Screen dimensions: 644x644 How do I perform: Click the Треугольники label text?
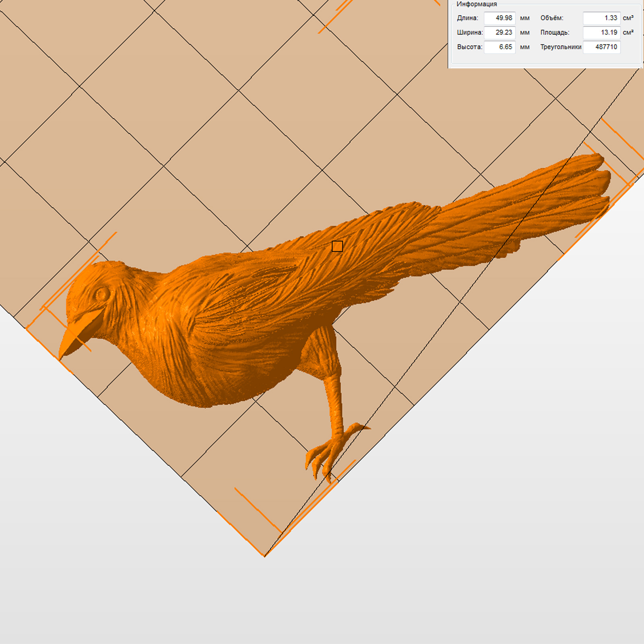pos(560,47)
